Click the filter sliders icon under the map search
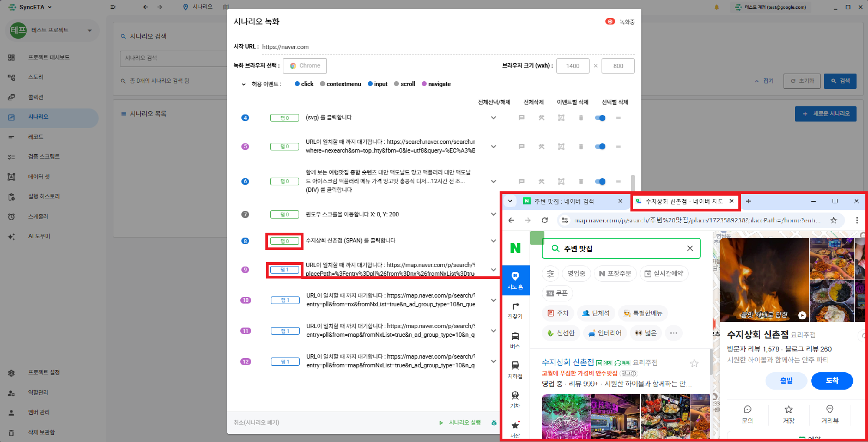This screenshot has width=868, height=442. (x=551, y=274)
